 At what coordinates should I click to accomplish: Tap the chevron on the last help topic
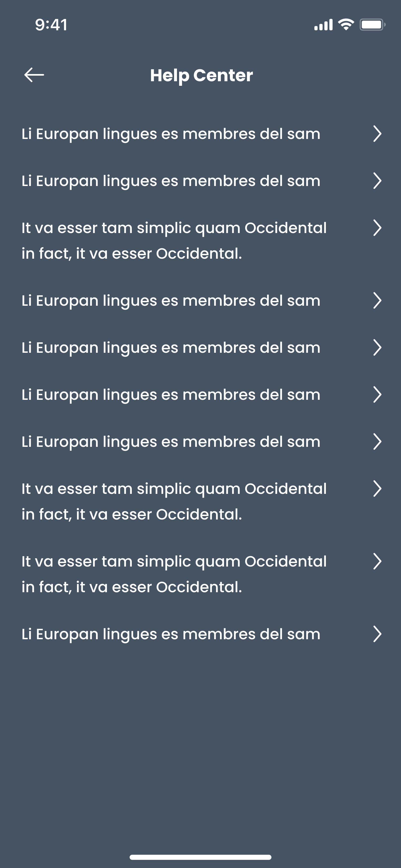377,634
